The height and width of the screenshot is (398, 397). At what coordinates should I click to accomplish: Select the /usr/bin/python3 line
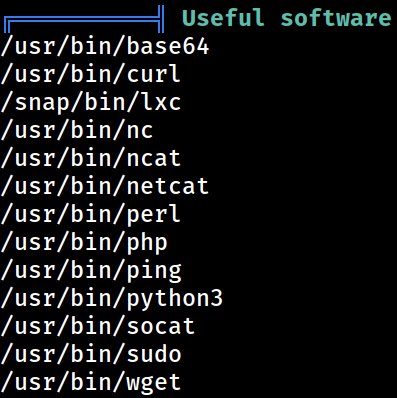(112, 299)
